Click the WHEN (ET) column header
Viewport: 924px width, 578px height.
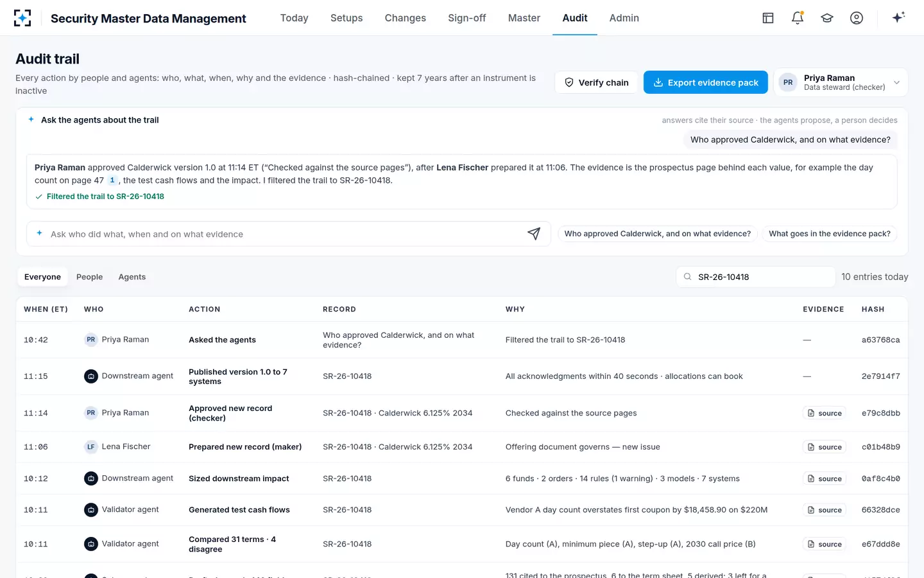click(46, 309)
